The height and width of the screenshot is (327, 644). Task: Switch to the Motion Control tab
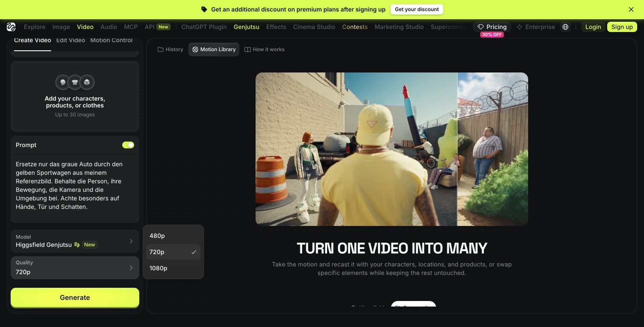click(x=111, y=40)
